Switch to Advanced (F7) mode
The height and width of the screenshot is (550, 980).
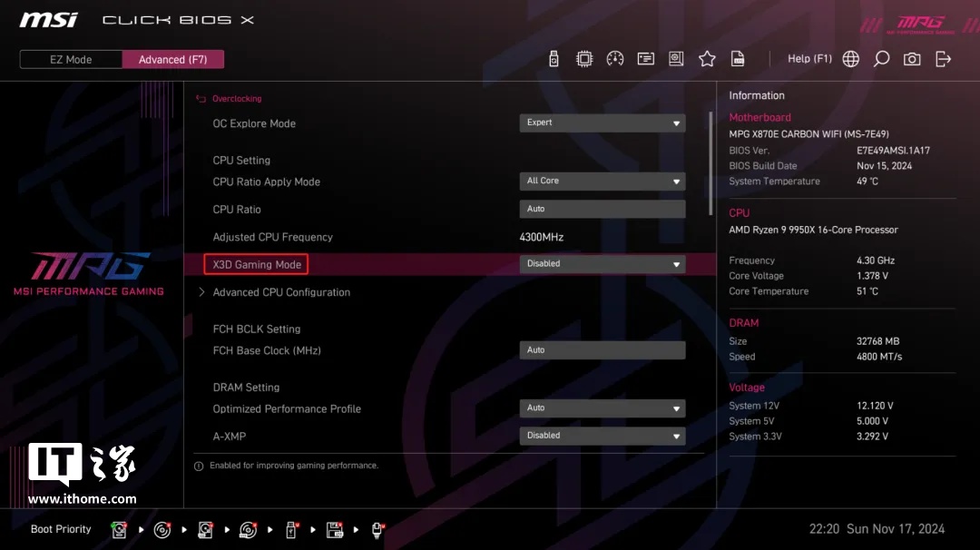[173, 59]
